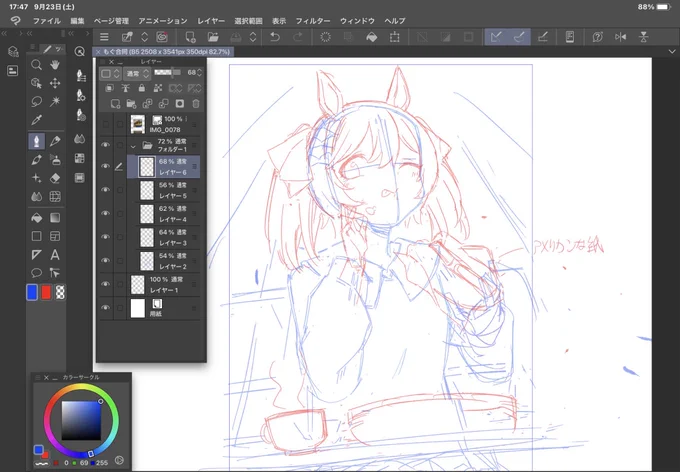Open the ファイル menu
The image size is (680, 472).
coord(47,21)
